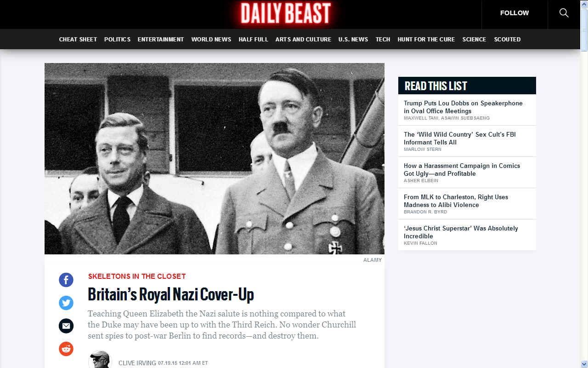Click the vertical scrollbar thumb

pos(584,30)
